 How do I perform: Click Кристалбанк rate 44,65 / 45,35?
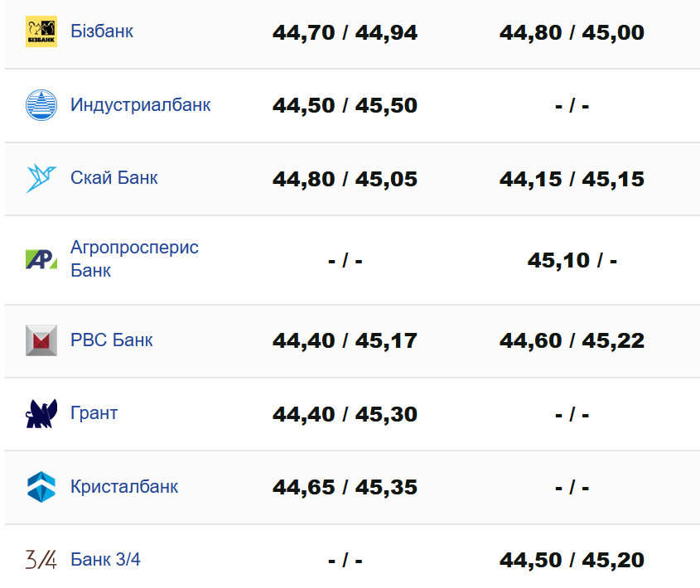pos(345,488)
